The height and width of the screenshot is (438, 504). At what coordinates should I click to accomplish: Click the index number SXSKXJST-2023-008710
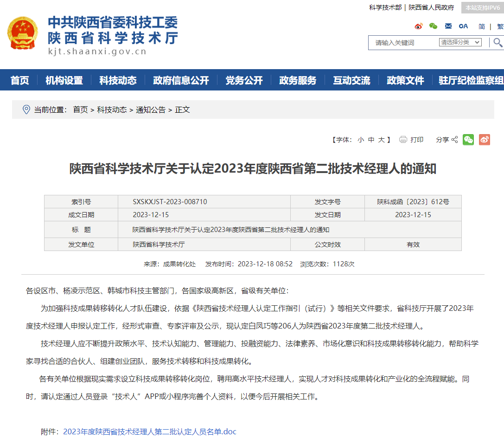[x=170, y=202]
